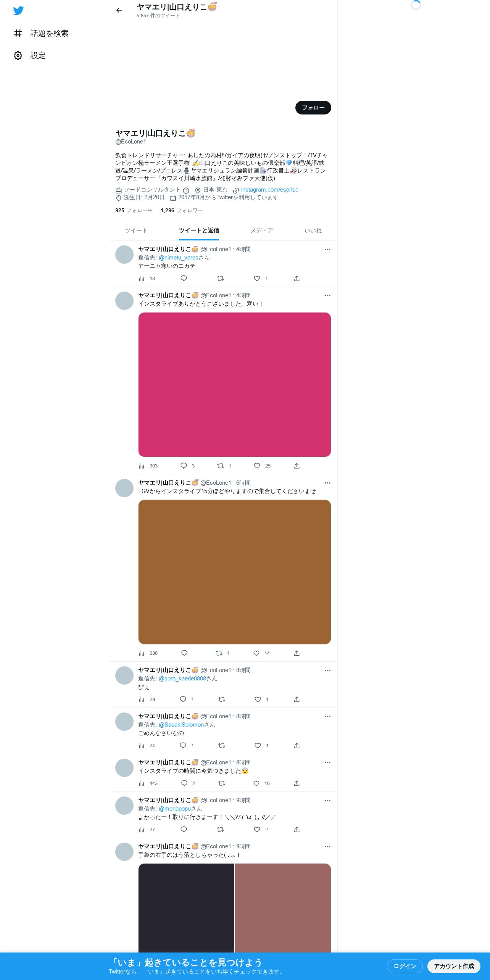Click the info icon beside フードコンサルタント
The width and height of the screenshot is (490, 980).
click(186, 190)
